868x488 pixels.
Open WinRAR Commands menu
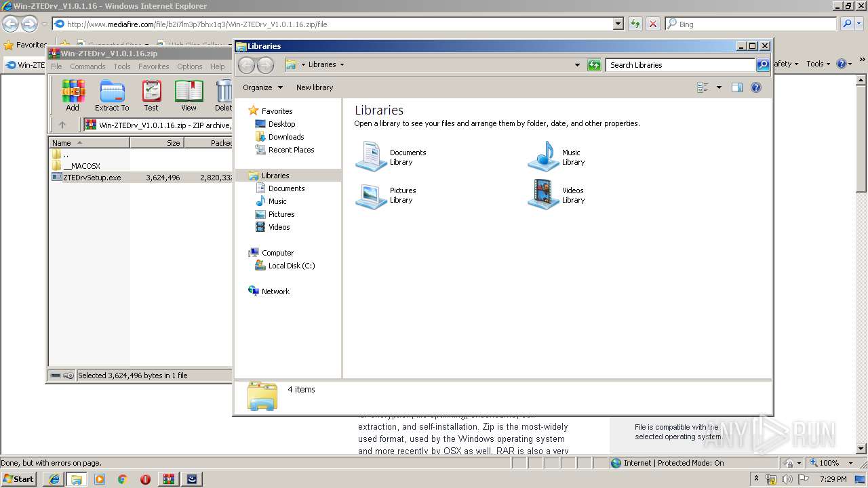[x=87, y=66]
